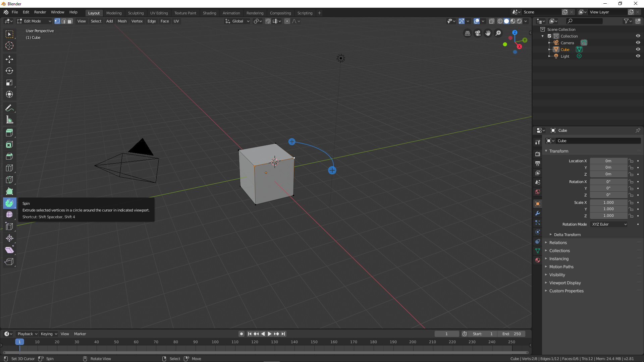
Task: Hide the Cube object in outliner
Action: [638, 49]
